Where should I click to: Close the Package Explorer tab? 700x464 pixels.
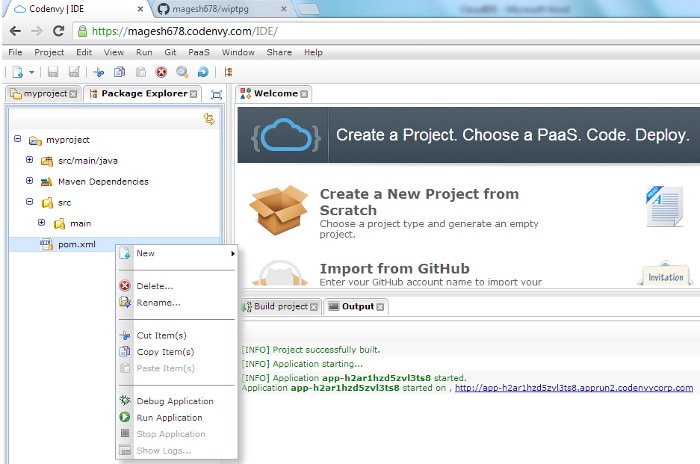tap(193, 94)
